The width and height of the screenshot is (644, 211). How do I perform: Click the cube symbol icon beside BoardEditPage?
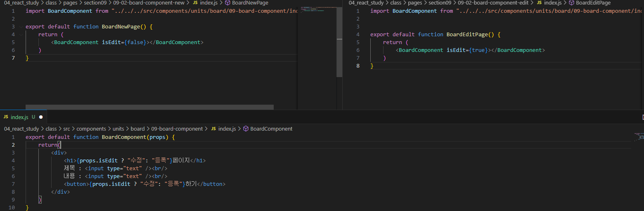571,3
